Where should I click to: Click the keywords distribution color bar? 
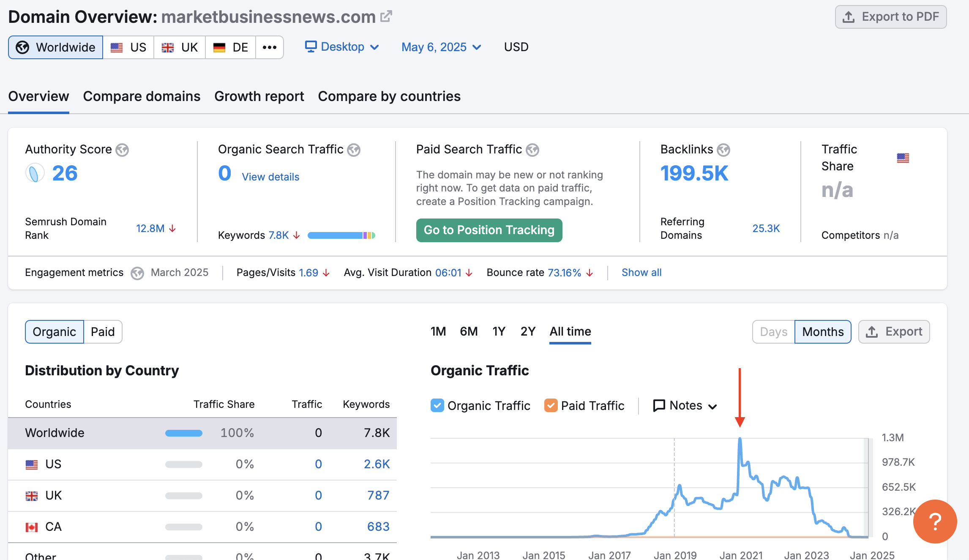click(341, 235)
